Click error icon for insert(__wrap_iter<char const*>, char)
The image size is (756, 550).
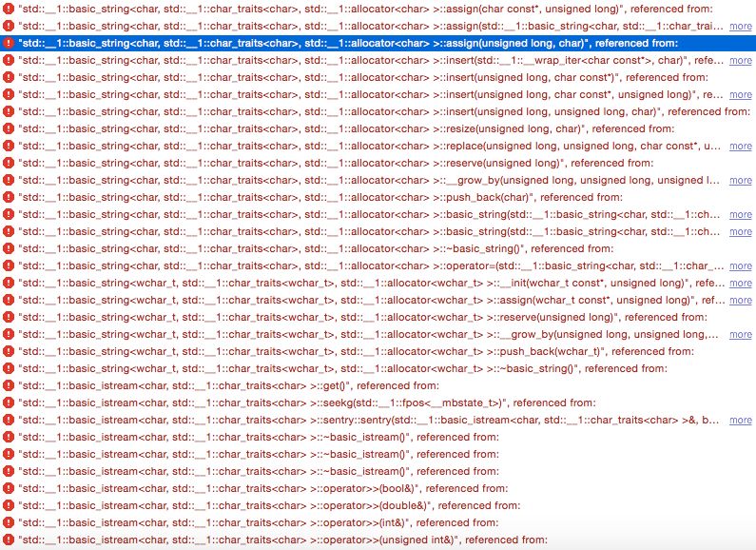pyautogui.click(x=9, y=60)
